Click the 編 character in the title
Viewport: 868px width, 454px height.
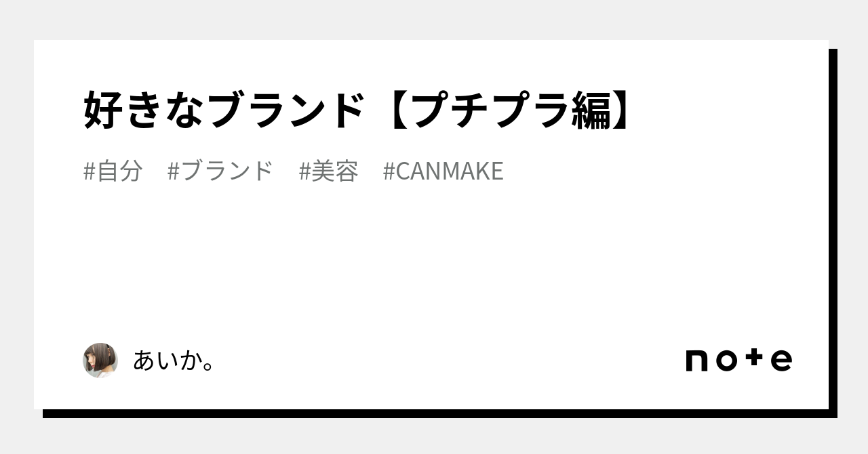[x=591, y=110]
